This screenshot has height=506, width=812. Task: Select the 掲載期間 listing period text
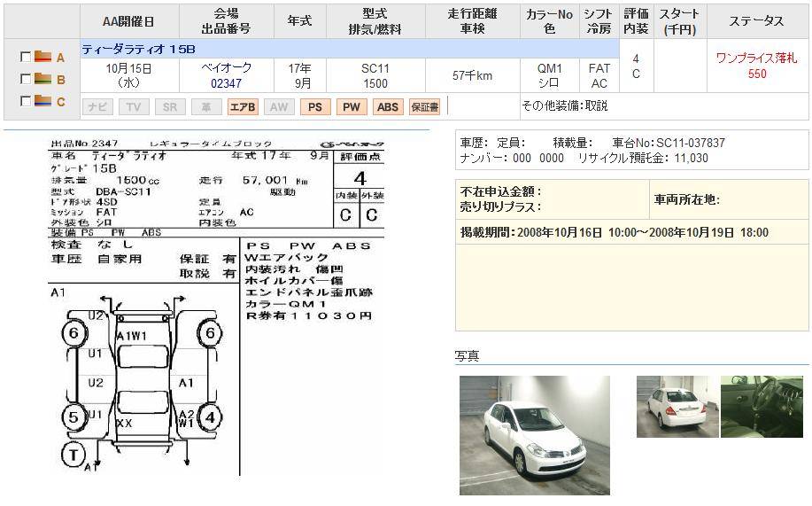click(615, 232)
